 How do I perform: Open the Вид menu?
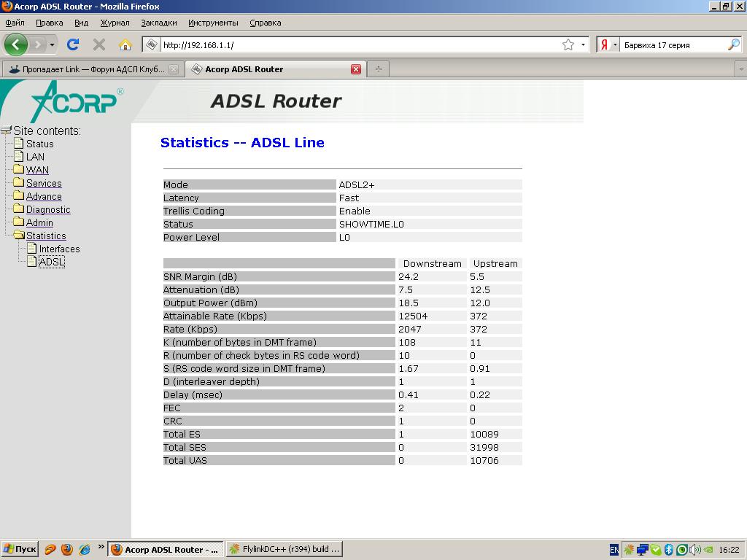click(x=82, y=23)
